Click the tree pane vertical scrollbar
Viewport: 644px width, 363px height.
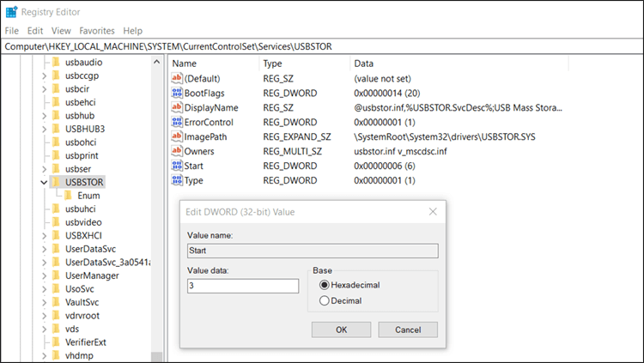click(x=156, y=206)
